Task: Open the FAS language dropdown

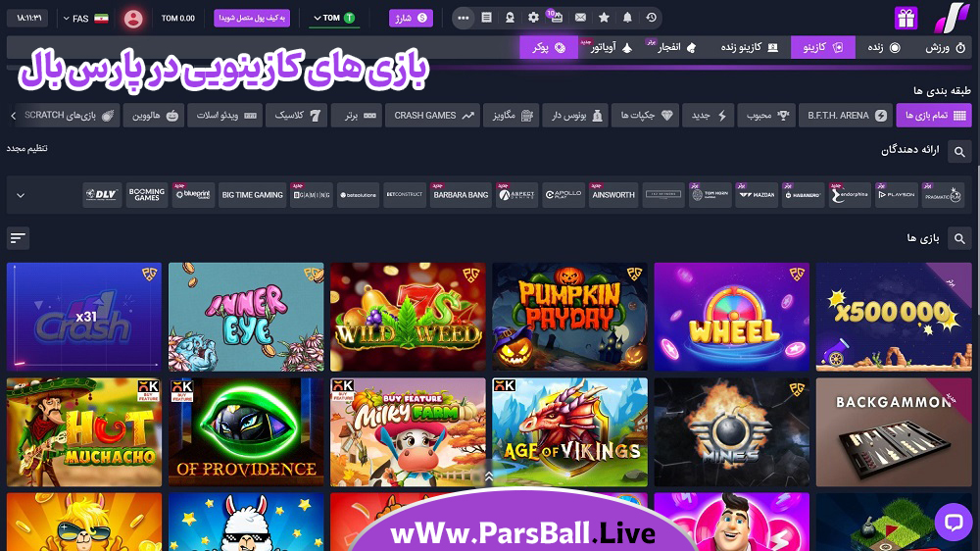Action: tap(85, 18)
